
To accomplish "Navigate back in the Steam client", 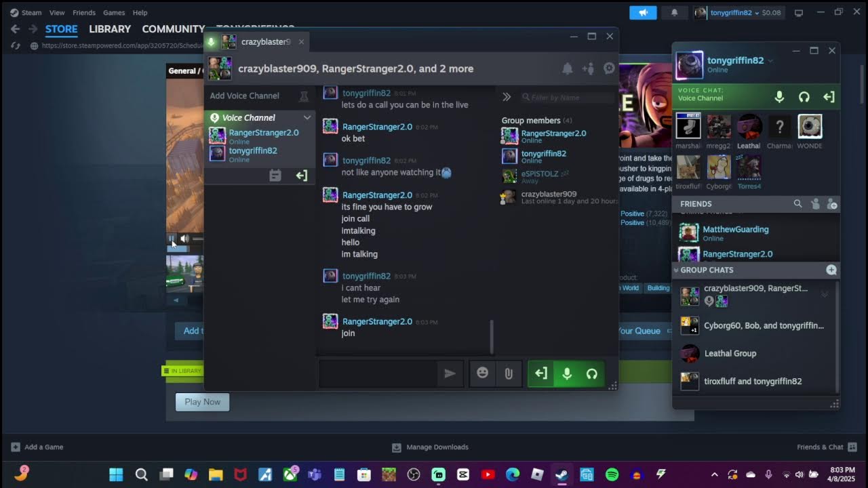I will point(15,29).
